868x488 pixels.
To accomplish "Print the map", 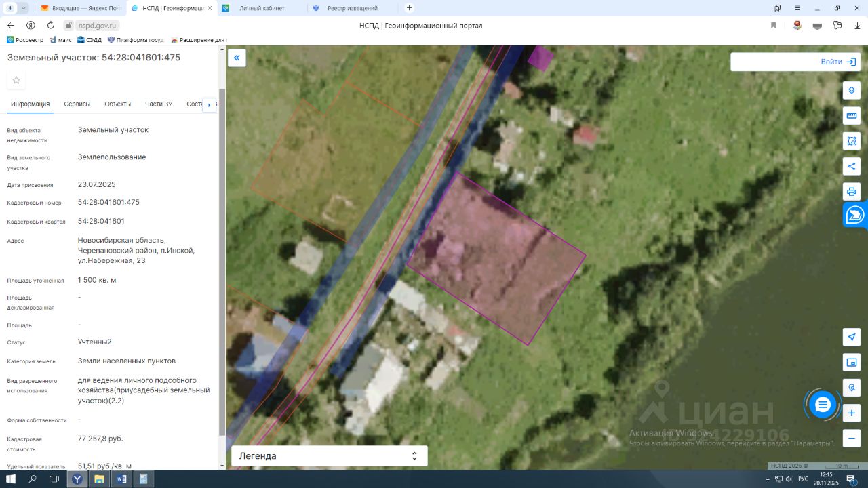I will tap(852, 191).
